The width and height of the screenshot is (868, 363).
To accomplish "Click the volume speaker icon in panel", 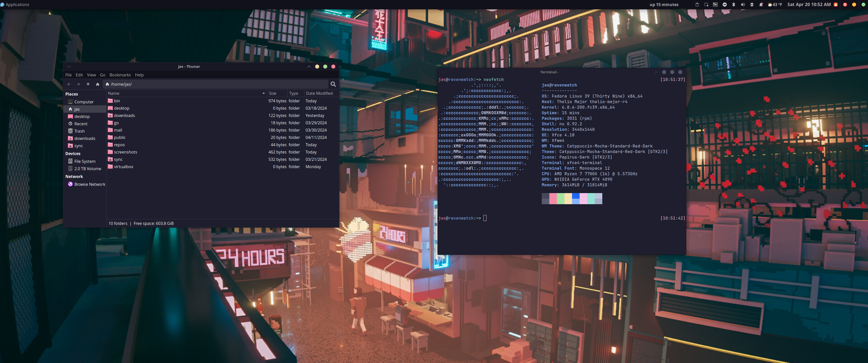I will point(742,4).
